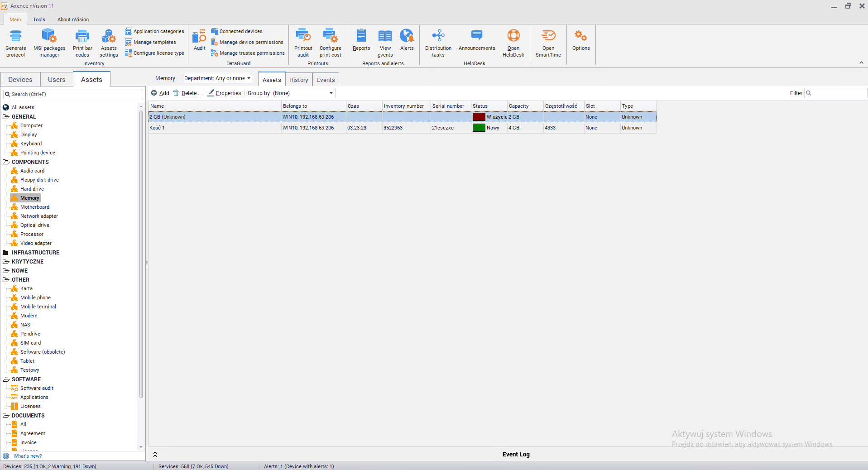Switch to the Tools ribbon tab

39,19
